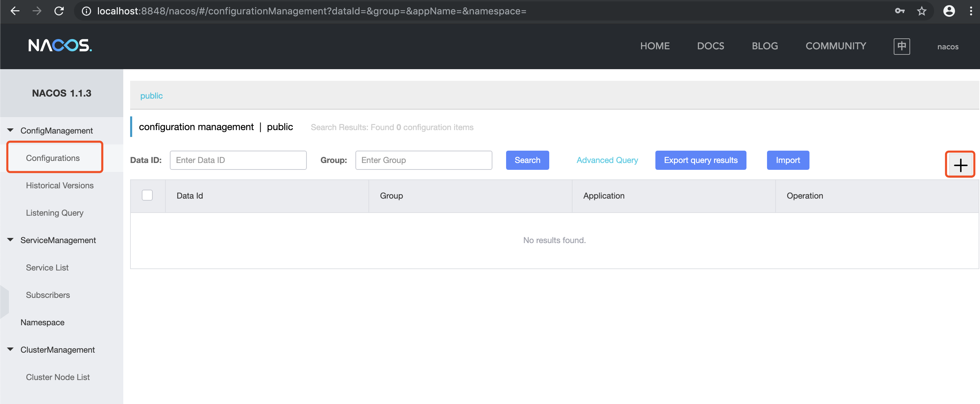
Task: Switch language with the 中 icon
Action: click(901, 47)
